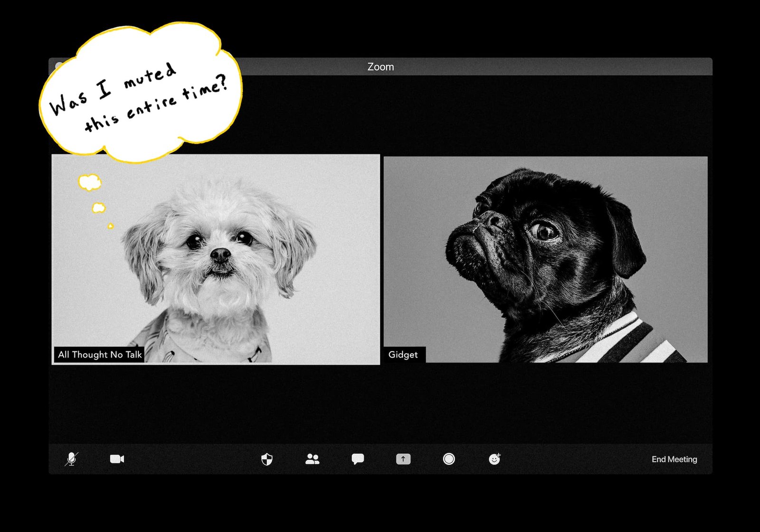
Task: Click the Zoom window title text
Action: point(380,67)
